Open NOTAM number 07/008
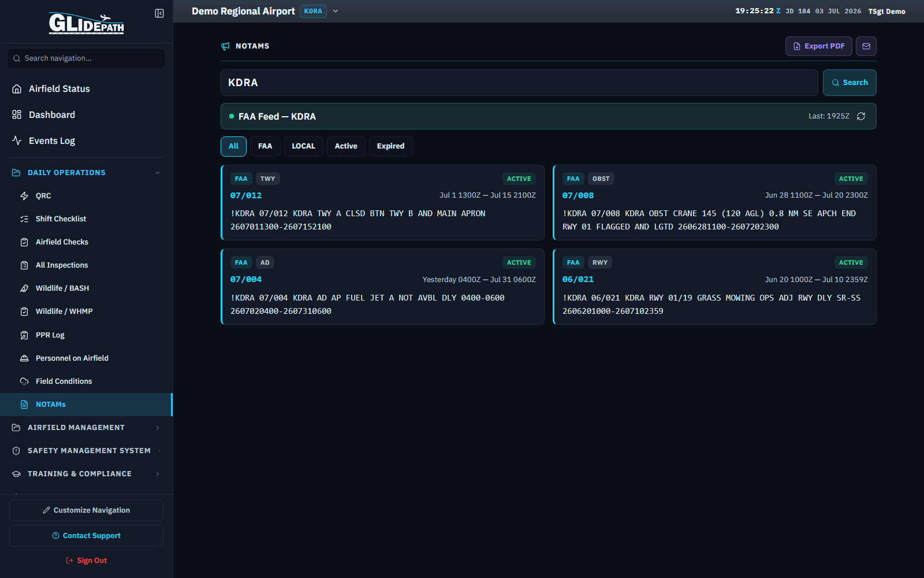Screen dimensions: 924x578 (x=578, y=195)
